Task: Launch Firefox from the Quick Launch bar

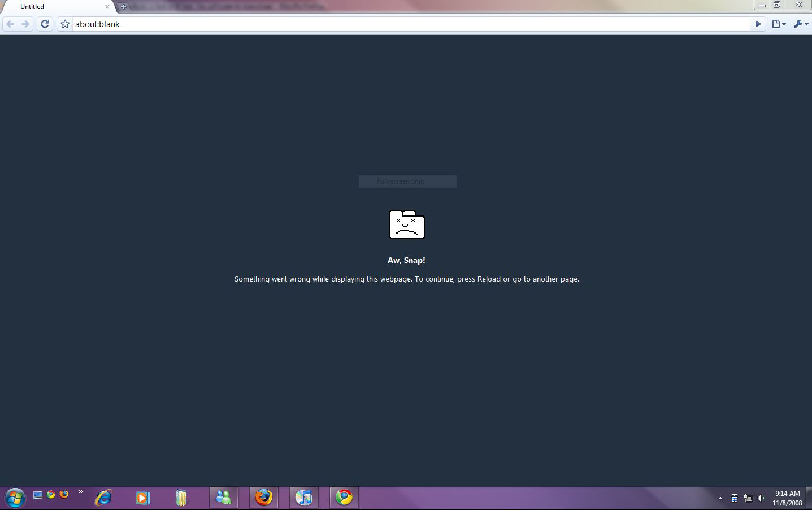Action: pyautogui.click(x=64, y=494)
